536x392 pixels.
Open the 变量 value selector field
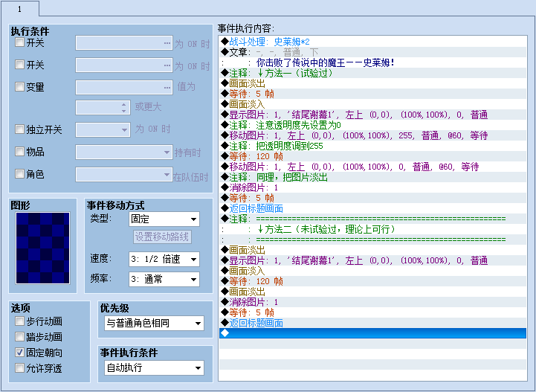pos(123,87)
